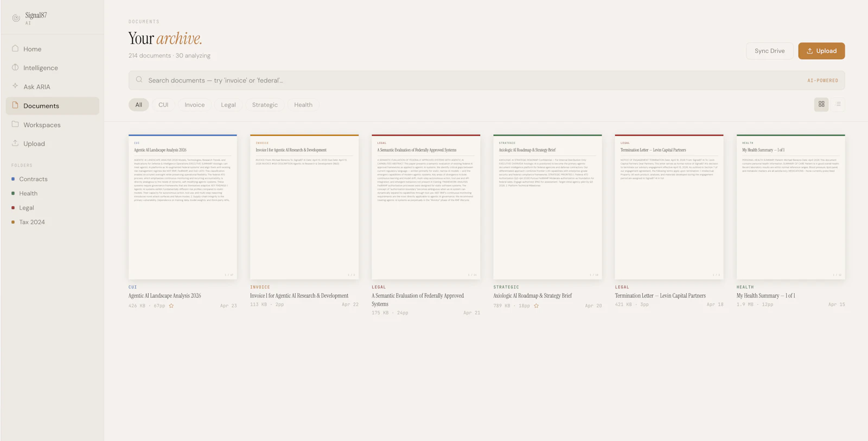Click the 'Apr 21' date text
Image resolution: width=868 pixels, height=441 pixels.
coord(471,313)
